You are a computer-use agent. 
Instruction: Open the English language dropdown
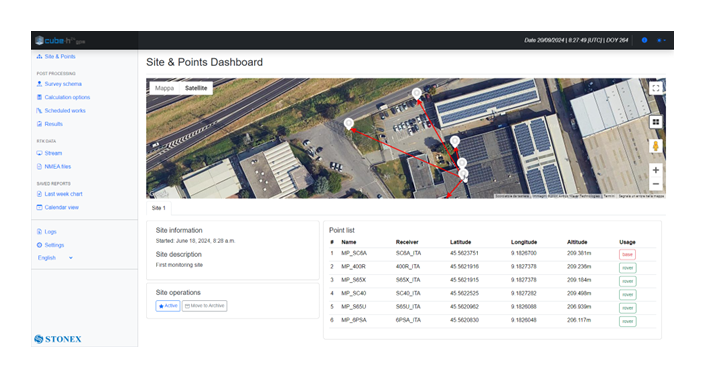point(55,258)
